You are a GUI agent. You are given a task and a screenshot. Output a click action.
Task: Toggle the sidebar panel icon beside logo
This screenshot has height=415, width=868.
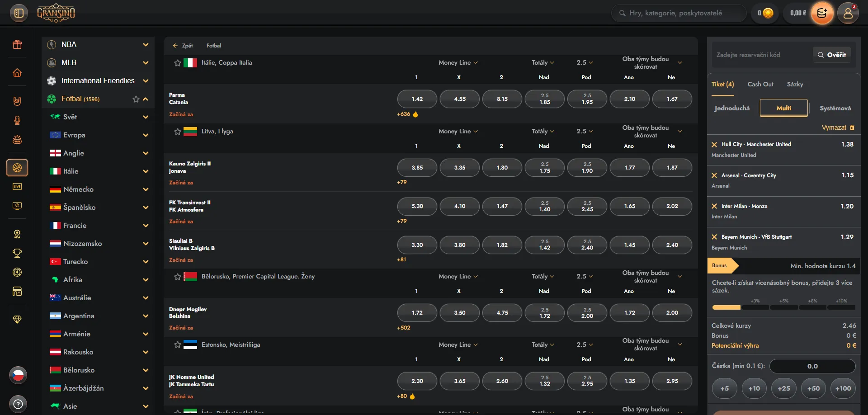(19, 13)
